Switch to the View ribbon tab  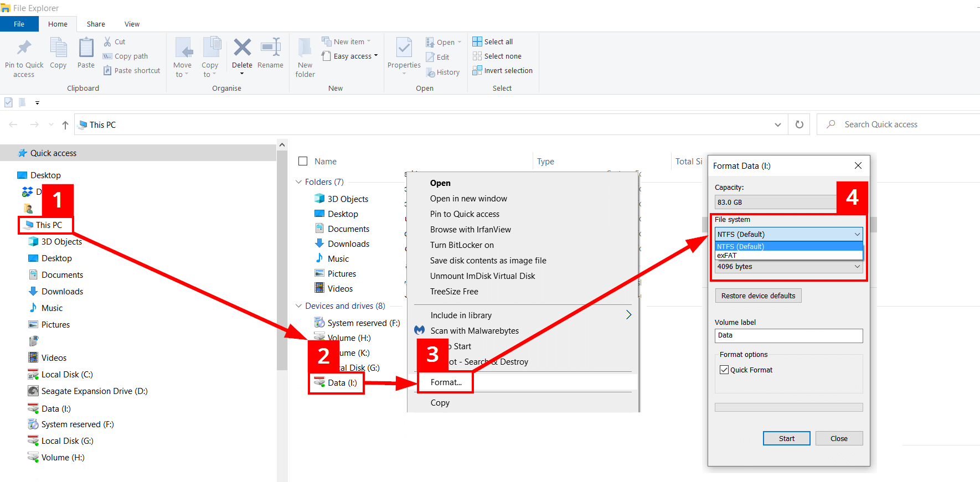point(132,24)
